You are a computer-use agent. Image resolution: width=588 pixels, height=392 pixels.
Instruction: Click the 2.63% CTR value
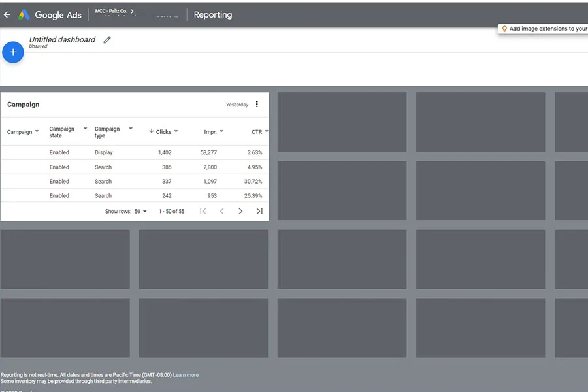[x=255, y=152]
